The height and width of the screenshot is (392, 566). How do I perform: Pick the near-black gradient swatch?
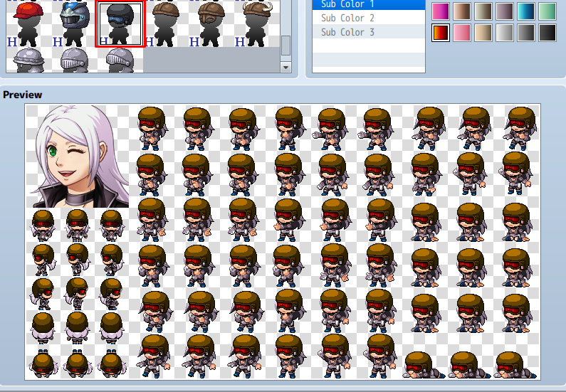click(x=547, y=33)
